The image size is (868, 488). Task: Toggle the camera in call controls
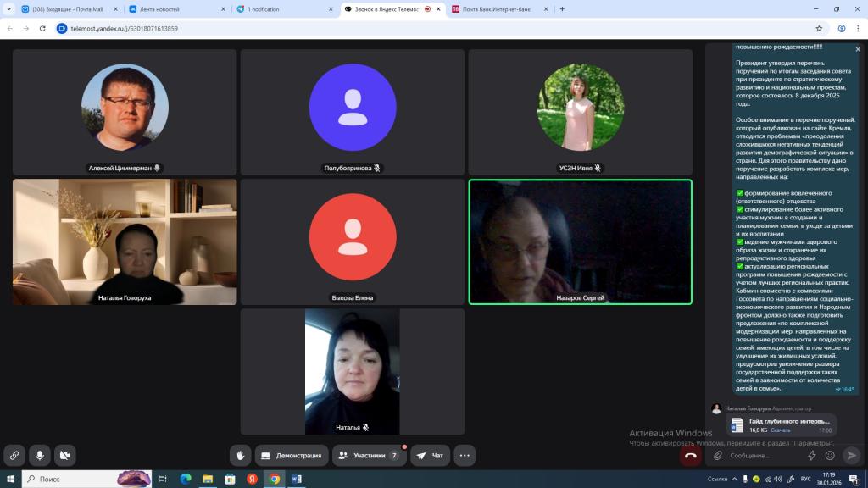coord(64,455)
